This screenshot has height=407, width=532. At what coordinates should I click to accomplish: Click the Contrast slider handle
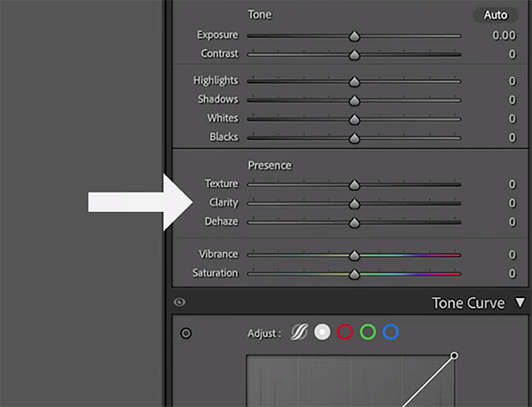point(354,55)
